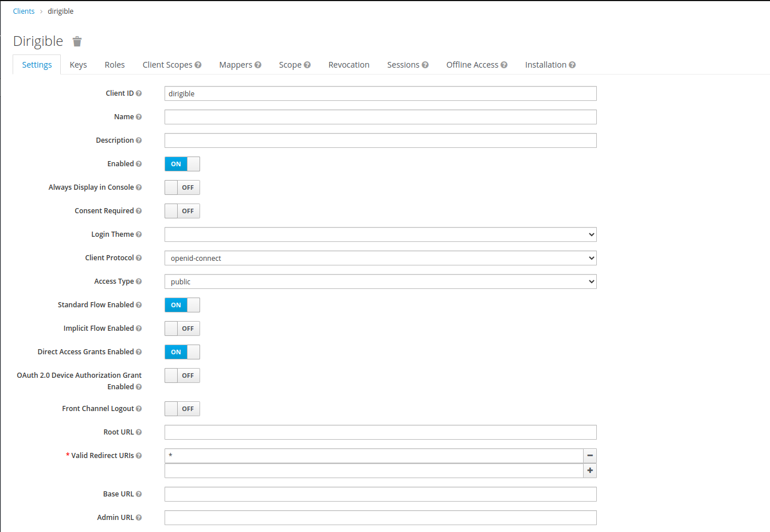The width and height of the screenshot is (770, 532).
Task: Show help tooltip for Enabled setting
Action: tap(139, 164)
